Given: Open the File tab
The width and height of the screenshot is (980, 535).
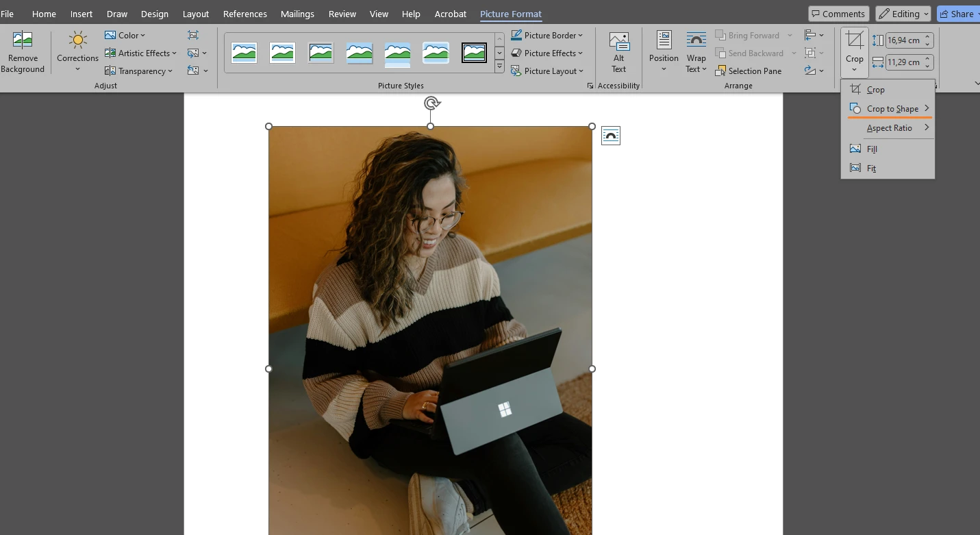Looking at the screenshot, I should coord(7,14).
